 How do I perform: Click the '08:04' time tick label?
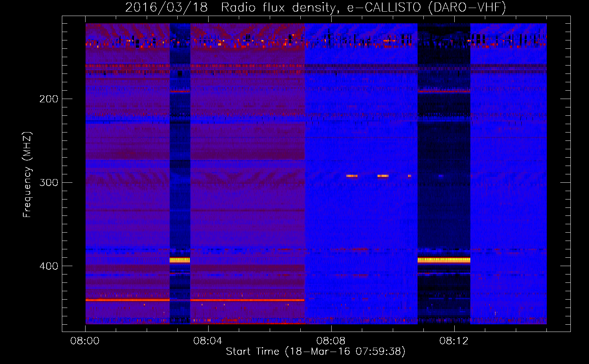click(208, 341)
